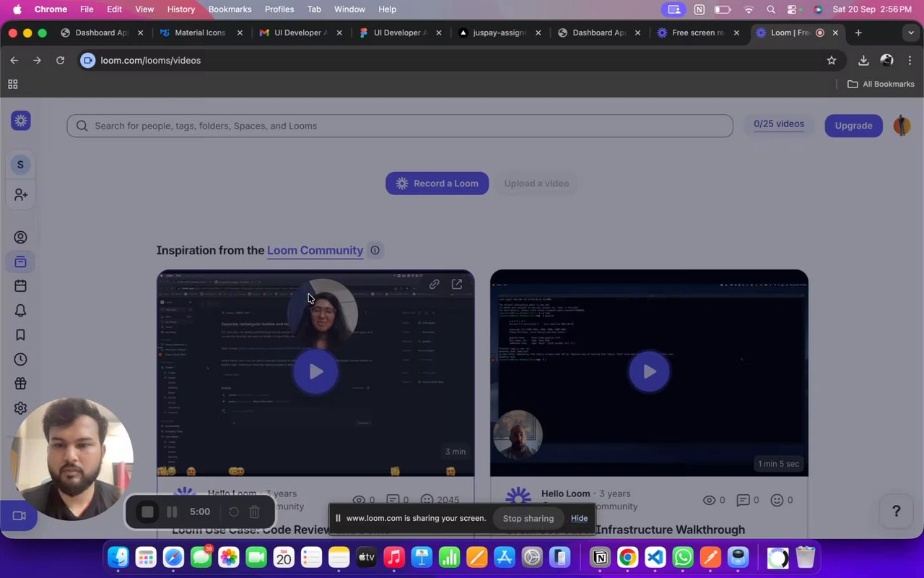Select the Library icon in sidebar
The width and height of the screenshot is (924, 578).
coord(20,262)
